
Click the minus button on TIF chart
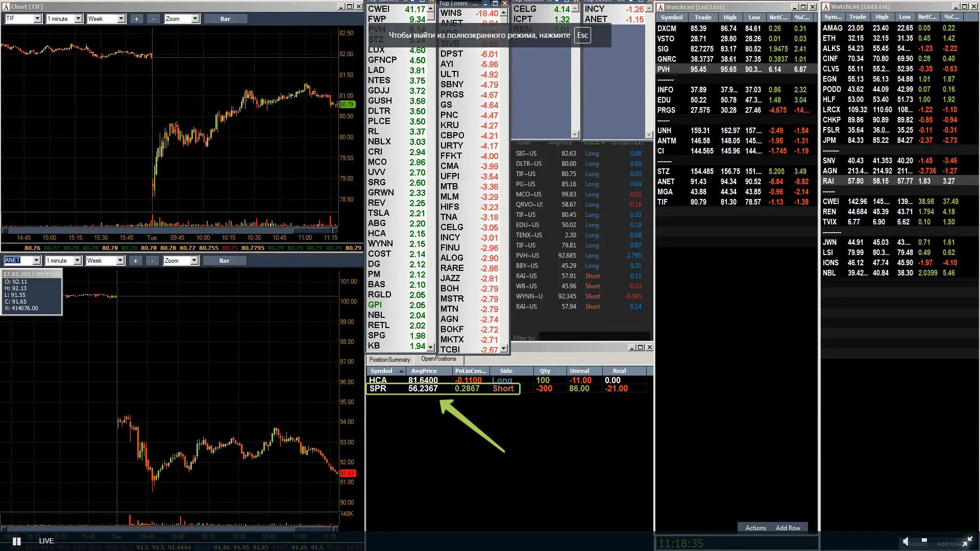point(154,19)
